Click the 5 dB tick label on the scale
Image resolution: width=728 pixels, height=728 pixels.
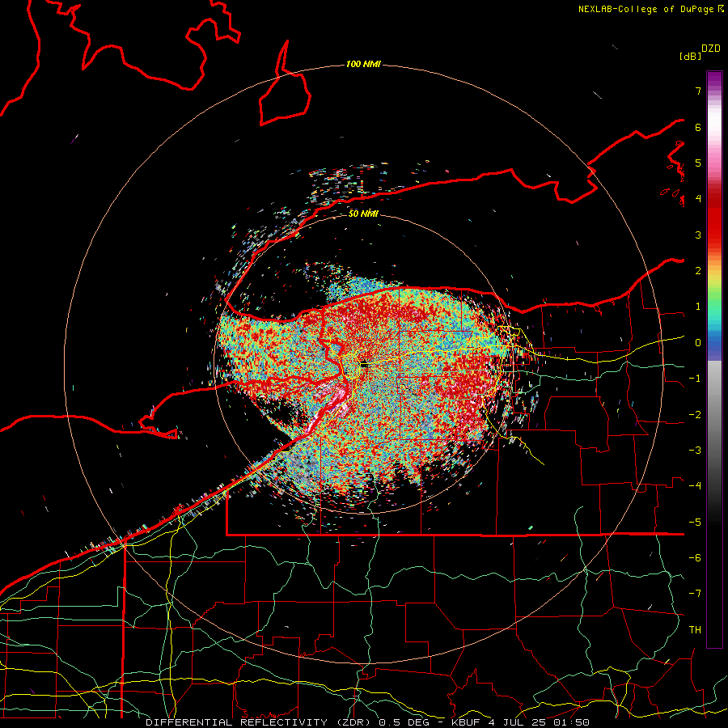tap(698, 163)
